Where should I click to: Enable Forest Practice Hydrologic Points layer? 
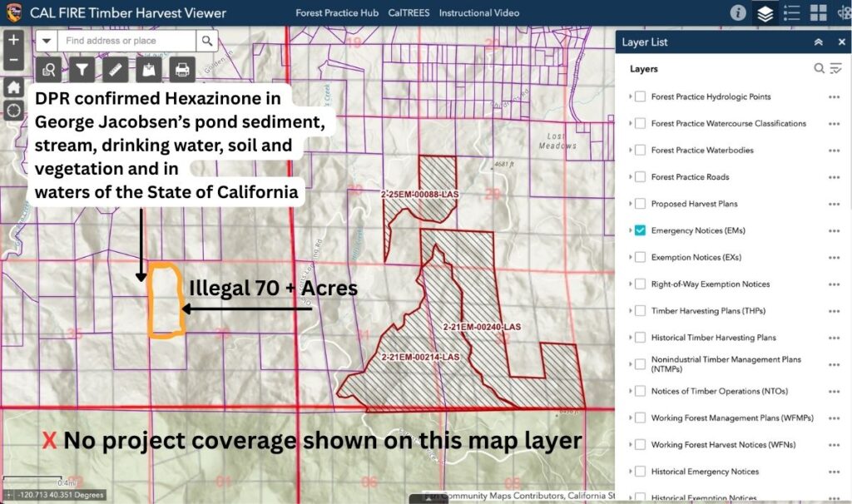[x=640, y=96]
